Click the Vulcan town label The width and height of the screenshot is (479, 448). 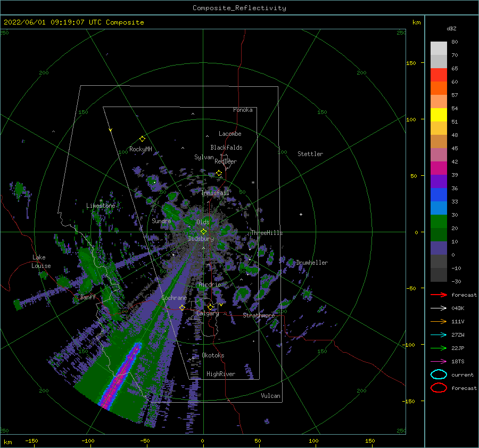(270, 396)
